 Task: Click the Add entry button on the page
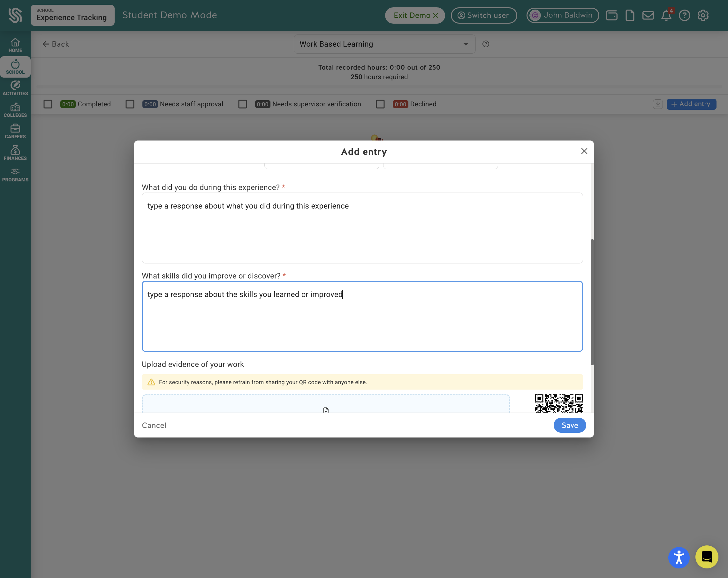(x=691, y=104)
